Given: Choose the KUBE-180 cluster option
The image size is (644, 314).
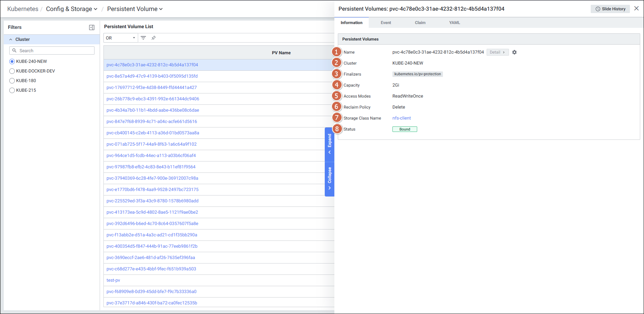Looking at the screenshot, I should point(12,81).
